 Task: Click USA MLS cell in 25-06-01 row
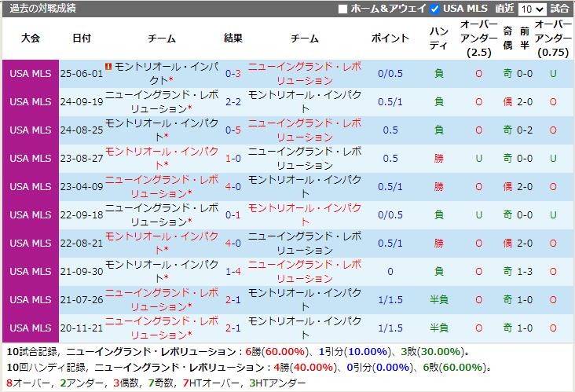(x=31, y=74)
